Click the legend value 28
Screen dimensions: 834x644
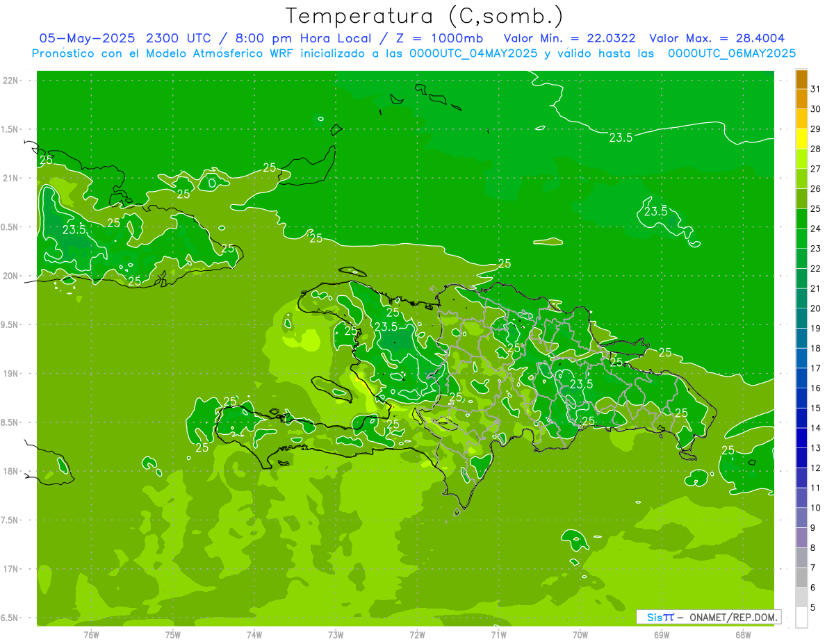pos(816,149)
